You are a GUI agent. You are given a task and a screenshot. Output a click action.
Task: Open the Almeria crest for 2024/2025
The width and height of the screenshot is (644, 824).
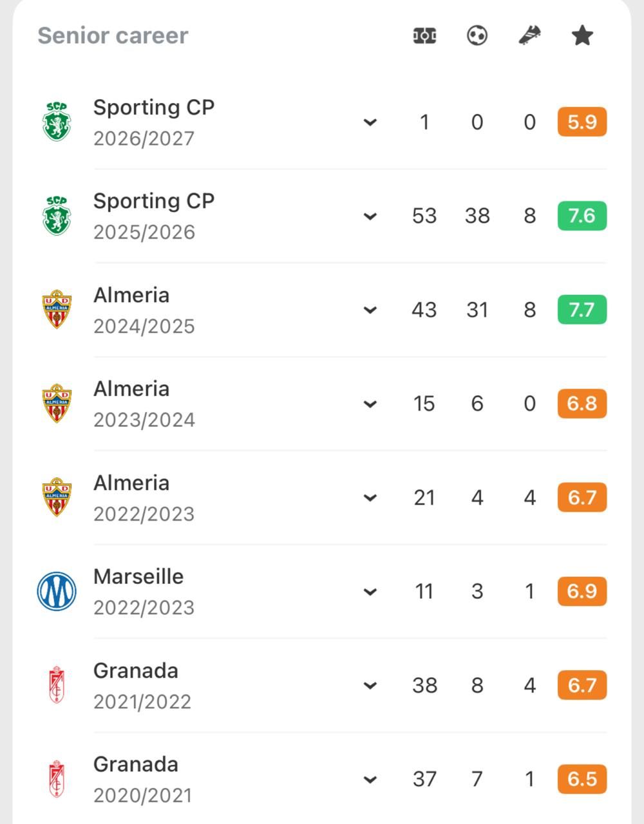tap(57, 310)
